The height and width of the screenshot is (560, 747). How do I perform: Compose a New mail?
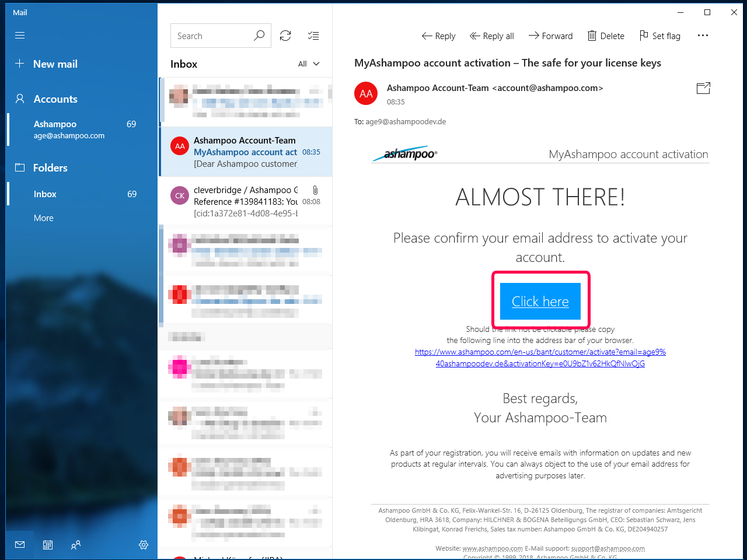(47, 64)
